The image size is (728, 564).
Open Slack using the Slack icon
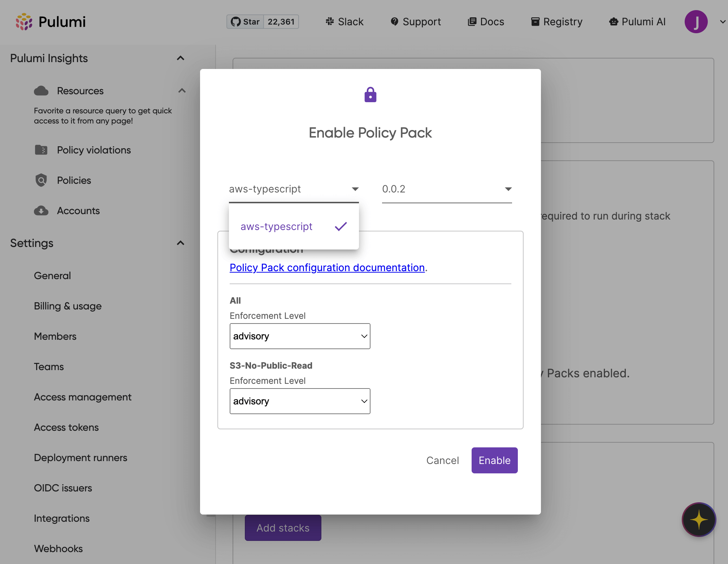pyautogui.click(x=329, y=22)
